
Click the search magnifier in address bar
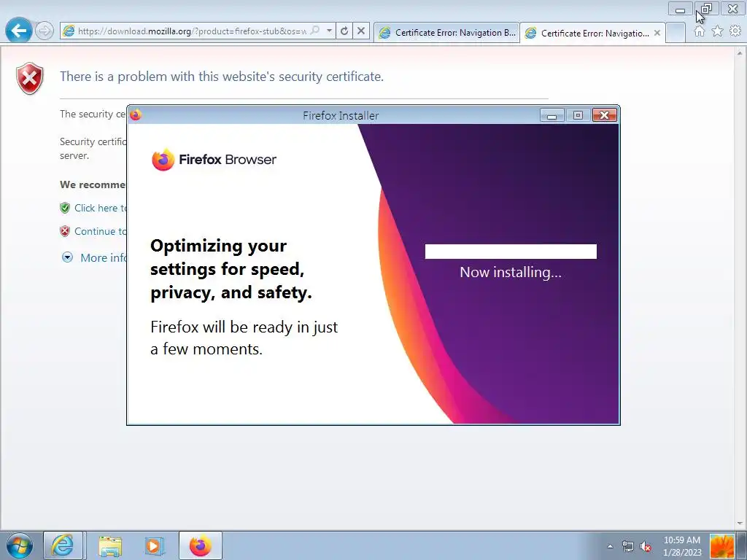[315, 31]
